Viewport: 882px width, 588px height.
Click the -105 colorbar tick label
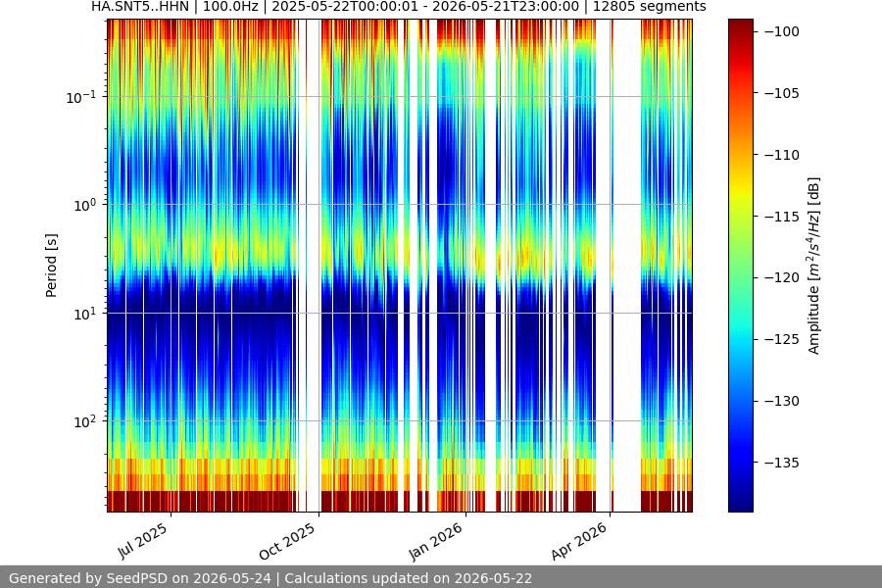[782, 93]
